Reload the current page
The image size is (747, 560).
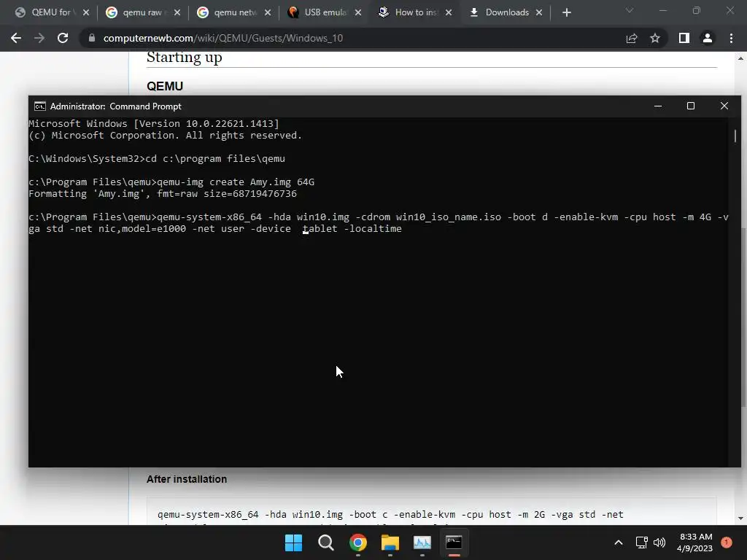point(63,38)
